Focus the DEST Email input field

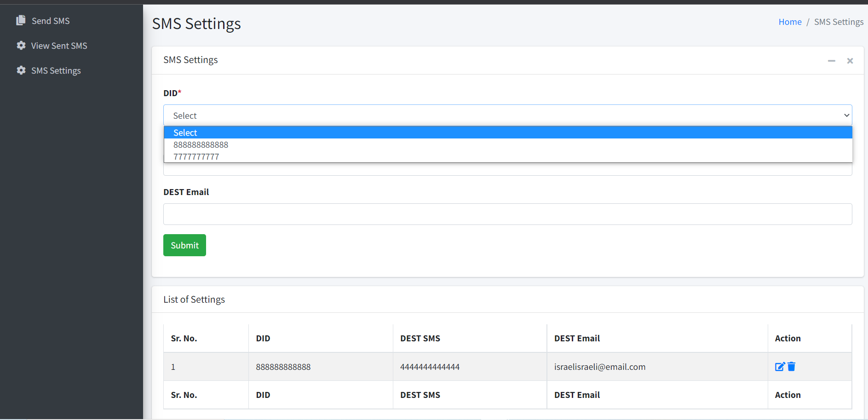[x=508, y=214]
